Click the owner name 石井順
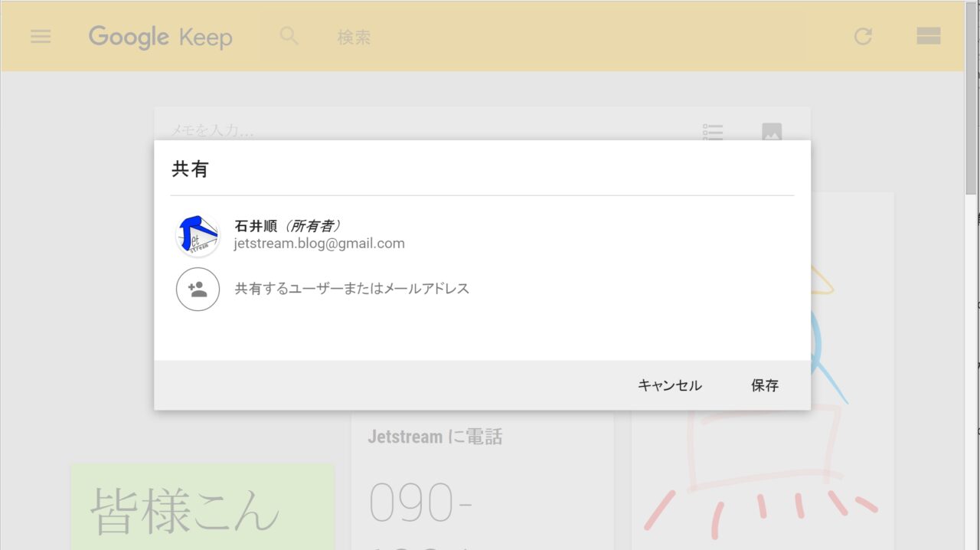 tap(256, 226)
